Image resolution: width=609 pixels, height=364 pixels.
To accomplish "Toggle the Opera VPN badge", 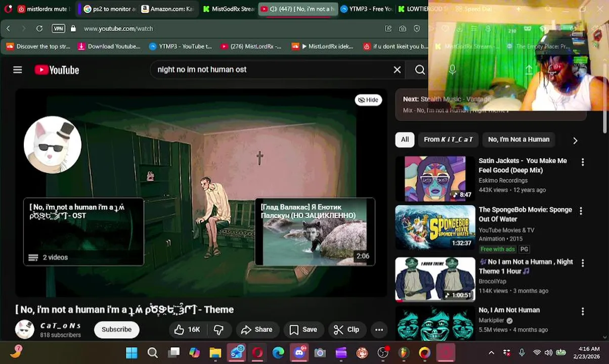I will click(x=58, y=29).
